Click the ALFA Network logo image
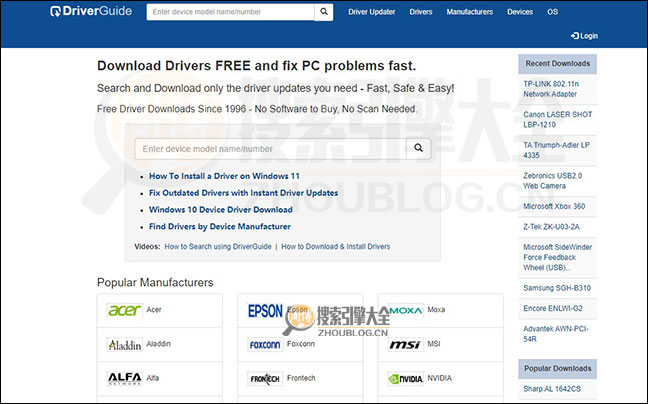This screenshot has width=648, height=404. click(124, 378)
